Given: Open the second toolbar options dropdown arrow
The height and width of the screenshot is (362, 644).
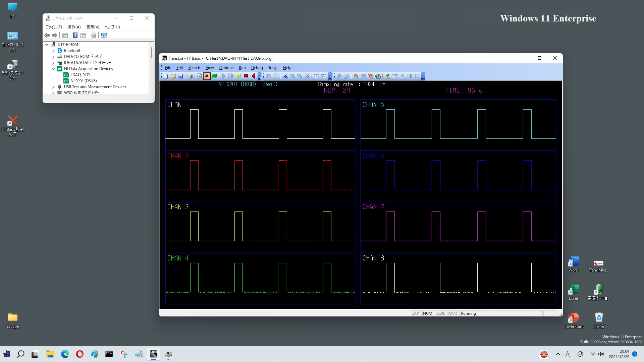Looking at the screenshot, I should [330, 78].
